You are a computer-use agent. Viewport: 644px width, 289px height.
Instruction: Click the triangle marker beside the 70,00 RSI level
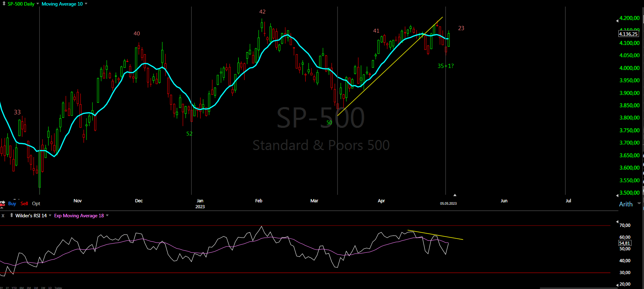click(617, 221)
